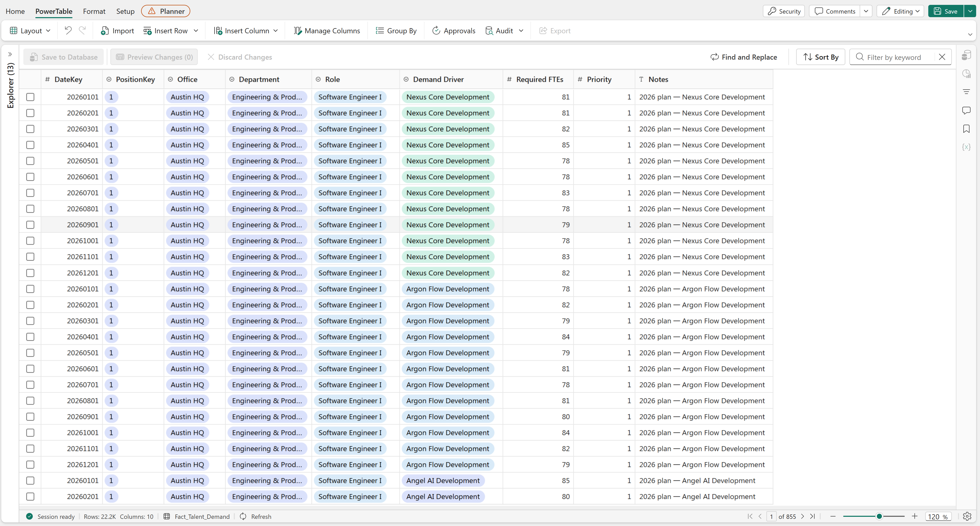The height and width of the screenshot is (526, 980).
Task: Click the Fact_Talent_Demand table icon
Action: (x=167, y=516)
